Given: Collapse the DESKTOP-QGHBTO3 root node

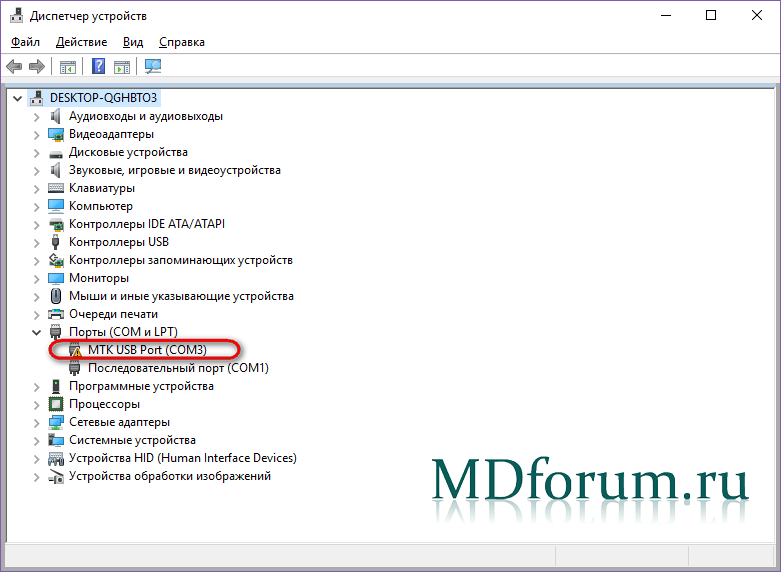Looking at the screenshot, I should click(17, 99).
